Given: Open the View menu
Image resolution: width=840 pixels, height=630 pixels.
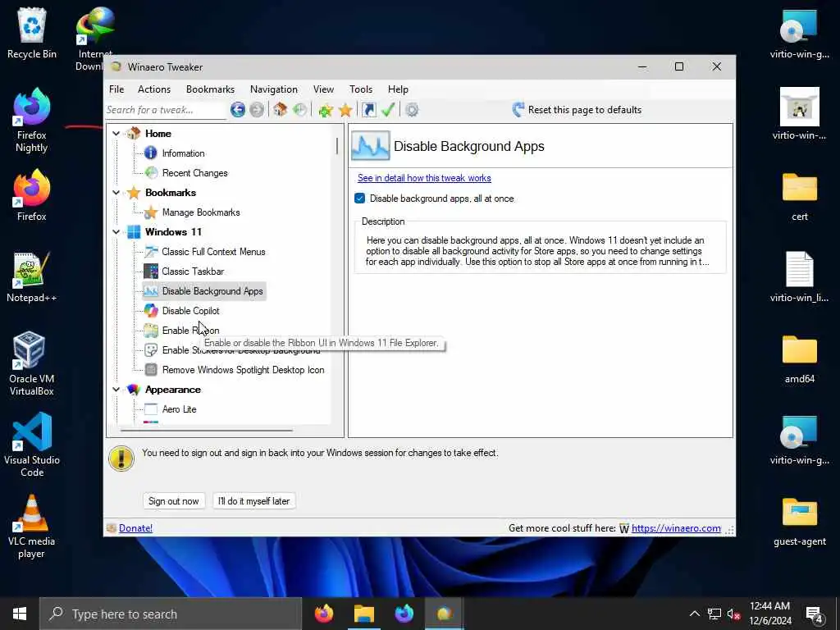Looking at the screenshot, I should tap(323, 89).
